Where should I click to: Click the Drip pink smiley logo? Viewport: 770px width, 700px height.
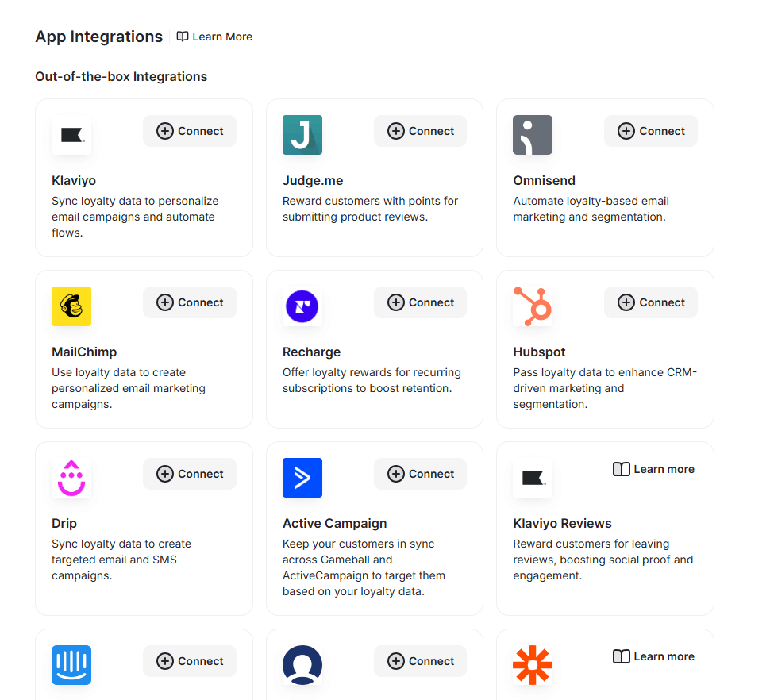tap(71, 478)
